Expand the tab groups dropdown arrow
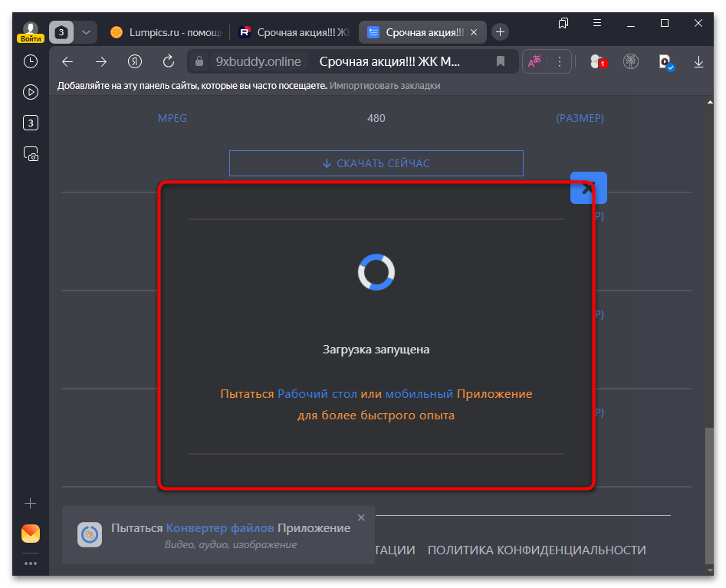 click(86, 32)
